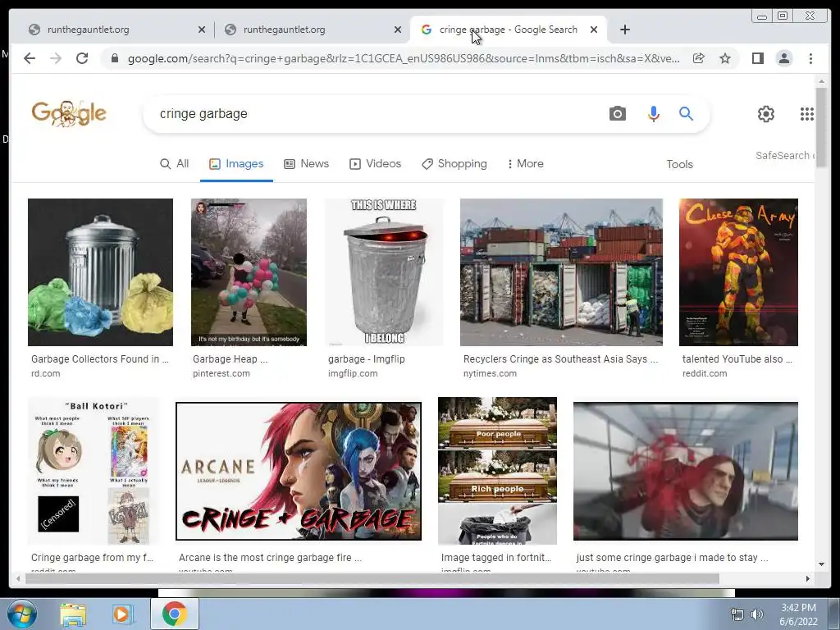Screen dimensions: 840x630
Task: Start voice search with microphone icon
Action: point(653,113)
